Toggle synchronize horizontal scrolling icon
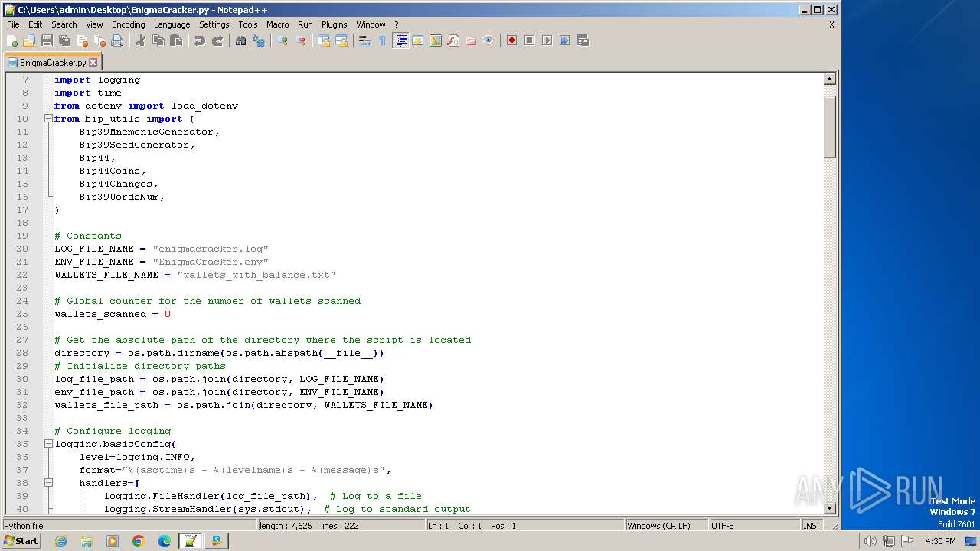The height and width of the screenshot is (551, 980). pos(341,41)
